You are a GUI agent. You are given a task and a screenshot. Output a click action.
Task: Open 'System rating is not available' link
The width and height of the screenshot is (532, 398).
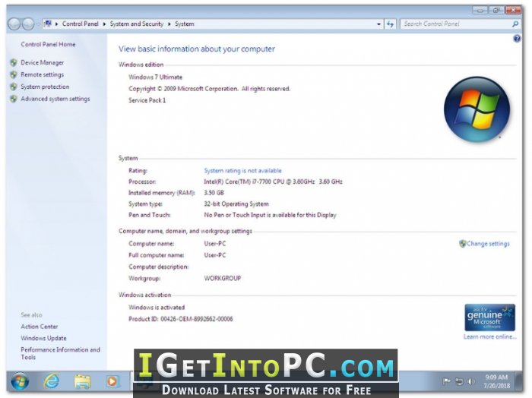[242, 171]
